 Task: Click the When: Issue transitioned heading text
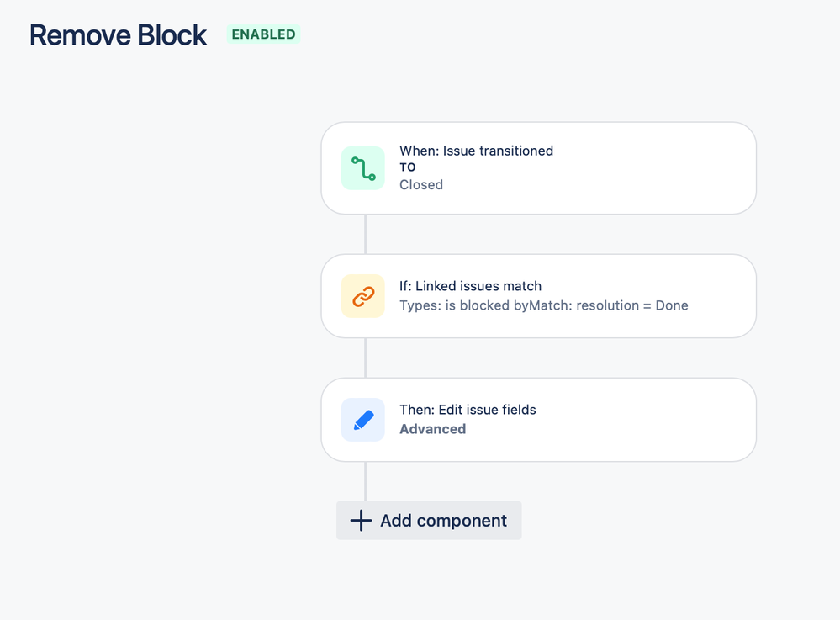click(x=476, y=151)
